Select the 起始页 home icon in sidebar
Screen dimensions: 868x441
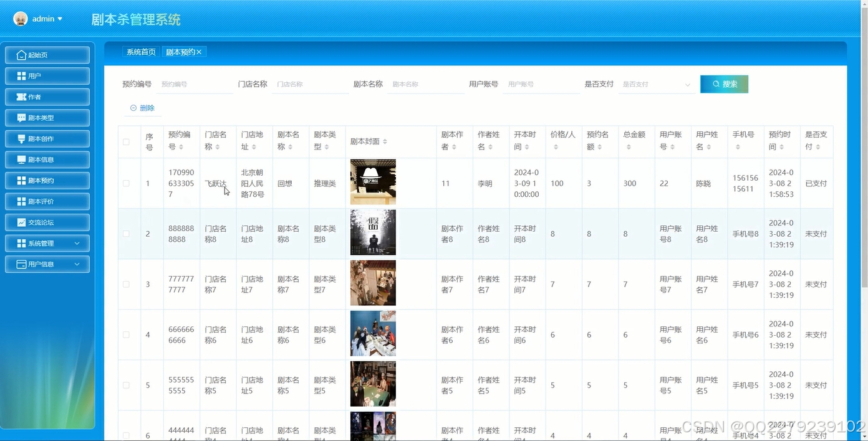coord(20,55)
